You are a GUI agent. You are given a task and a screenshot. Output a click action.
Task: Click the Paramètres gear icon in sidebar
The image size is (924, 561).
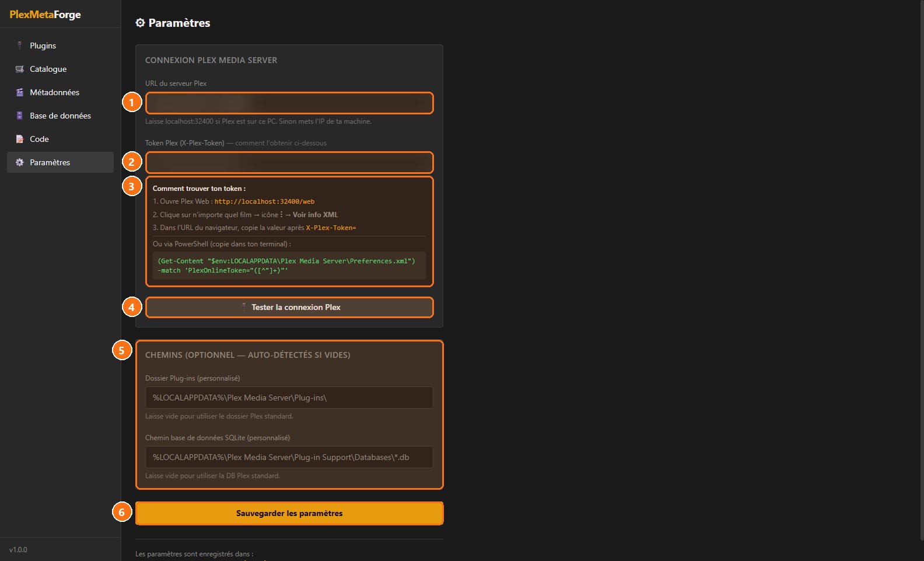[x=19, y=162]
